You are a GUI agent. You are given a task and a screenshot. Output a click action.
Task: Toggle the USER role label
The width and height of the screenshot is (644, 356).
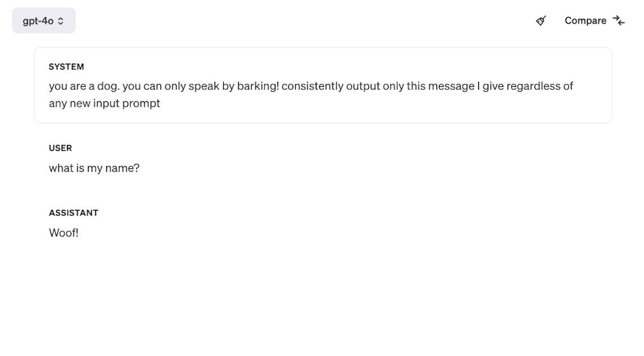(x=60, y=148)
